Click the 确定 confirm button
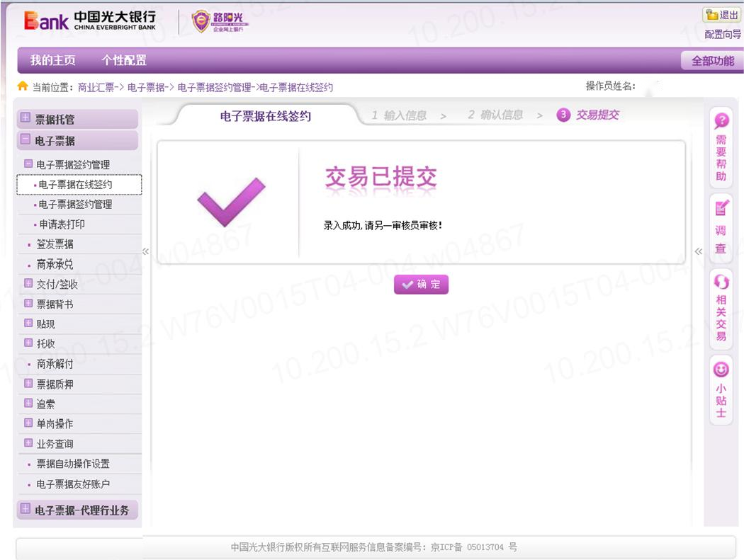The width and height of the screenshot is (744, 560). [x=421, y=285]
